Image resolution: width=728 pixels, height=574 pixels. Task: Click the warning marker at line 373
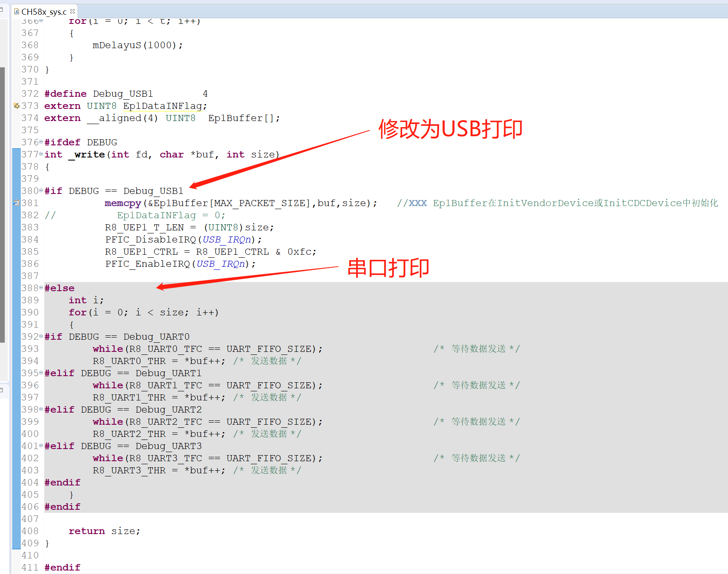coord(16,106)
